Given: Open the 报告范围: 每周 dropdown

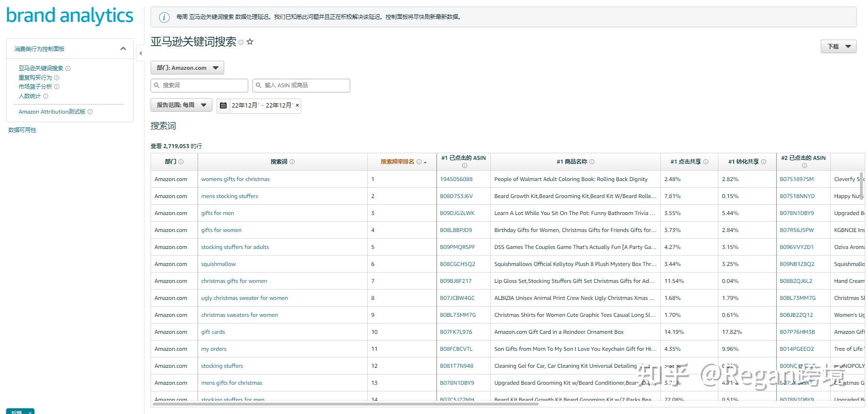Looking at the screenshot, I should pos(181,105).
